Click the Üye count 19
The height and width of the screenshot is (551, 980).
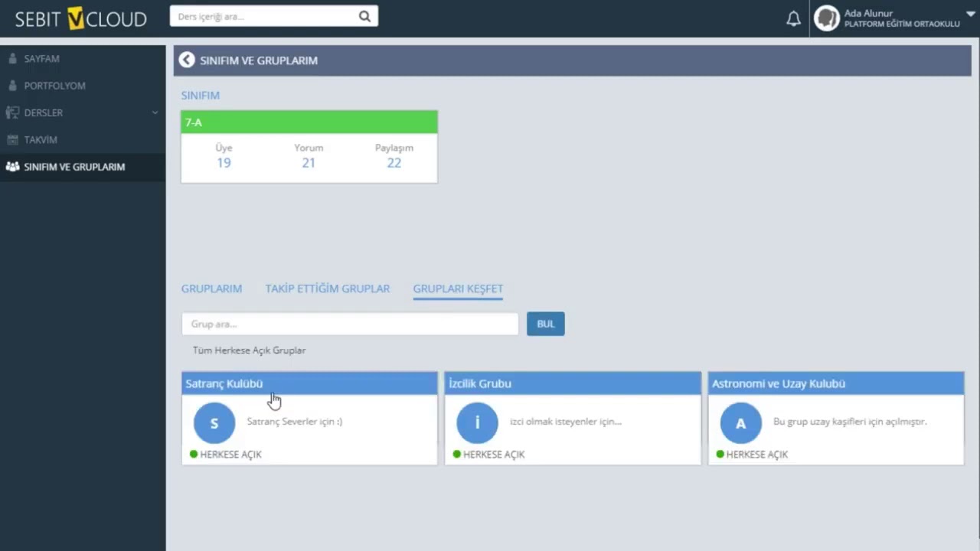[224, 162]
